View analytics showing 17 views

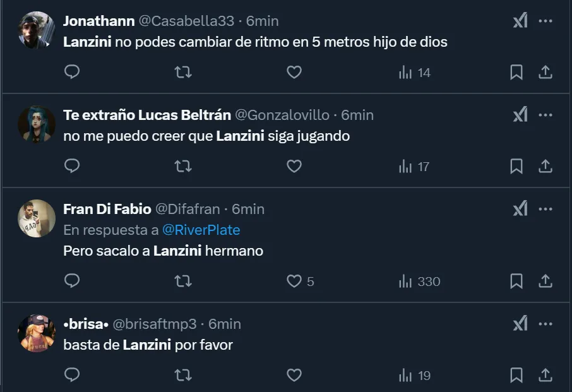[414, 167]
